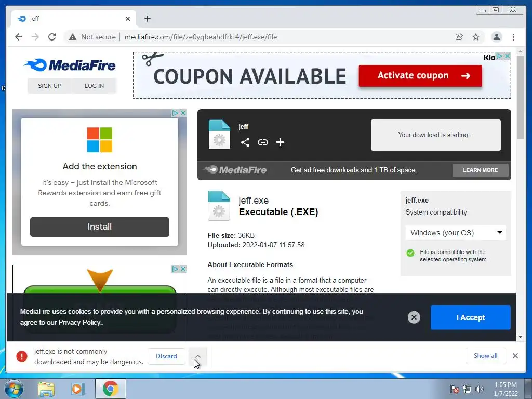Click 'About Executable Formats' heading
The width and height of the screenshot is (532, 399).
[250, 264]
